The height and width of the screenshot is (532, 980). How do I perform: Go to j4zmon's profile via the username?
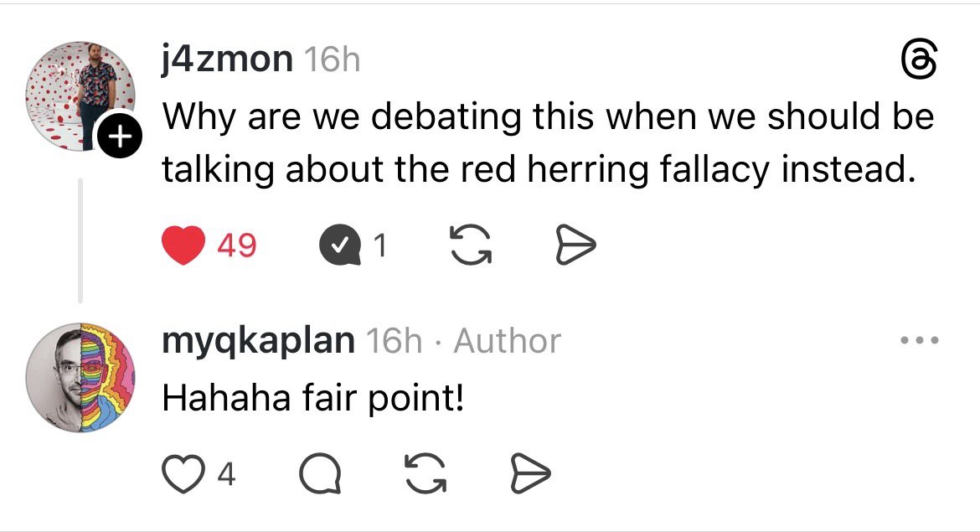coord(226,59)
